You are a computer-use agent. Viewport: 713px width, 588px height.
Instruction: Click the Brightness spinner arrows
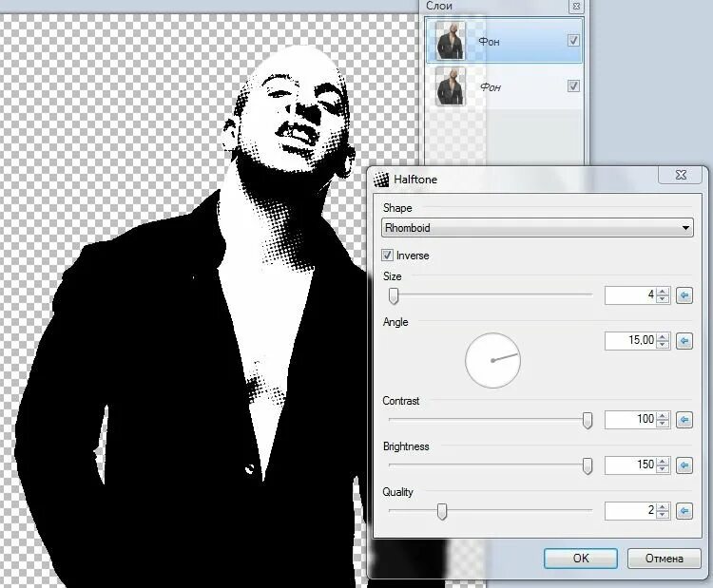tap(663, 465)
